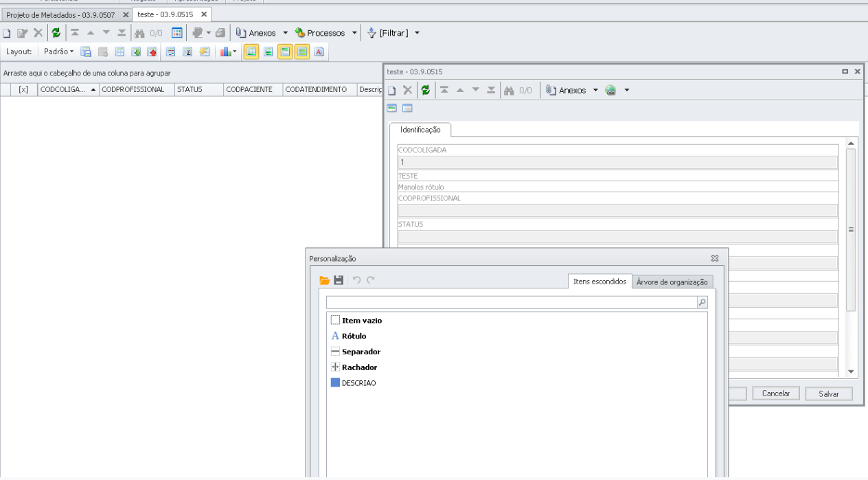Click the green down arrow import layout icon
868x480 pixels.
[136, 52]
